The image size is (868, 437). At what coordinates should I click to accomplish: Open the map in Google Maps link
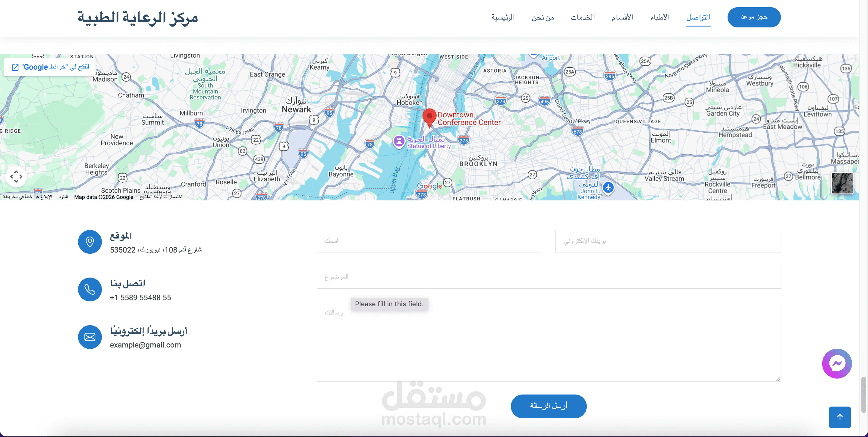(51, 67)
